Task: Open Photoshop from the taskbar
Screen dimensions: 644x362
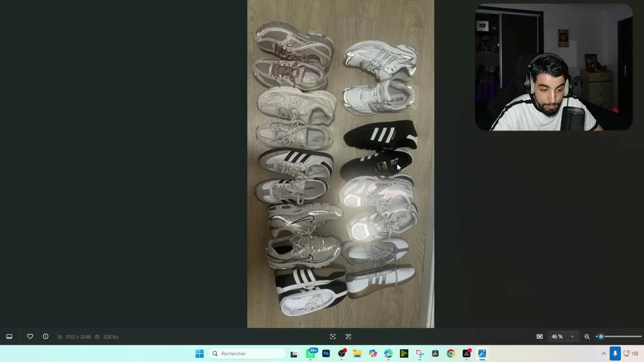Action: pos(326,353)
